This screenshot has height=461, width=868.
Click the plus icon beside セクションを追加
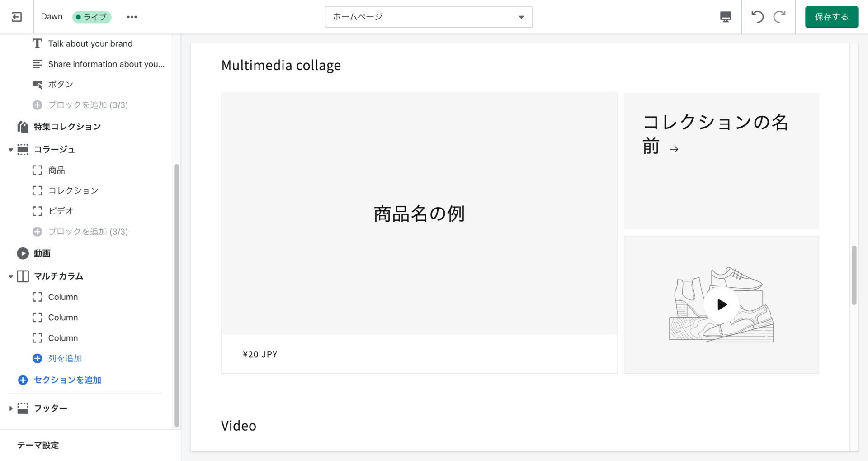(x=23, y=380)
